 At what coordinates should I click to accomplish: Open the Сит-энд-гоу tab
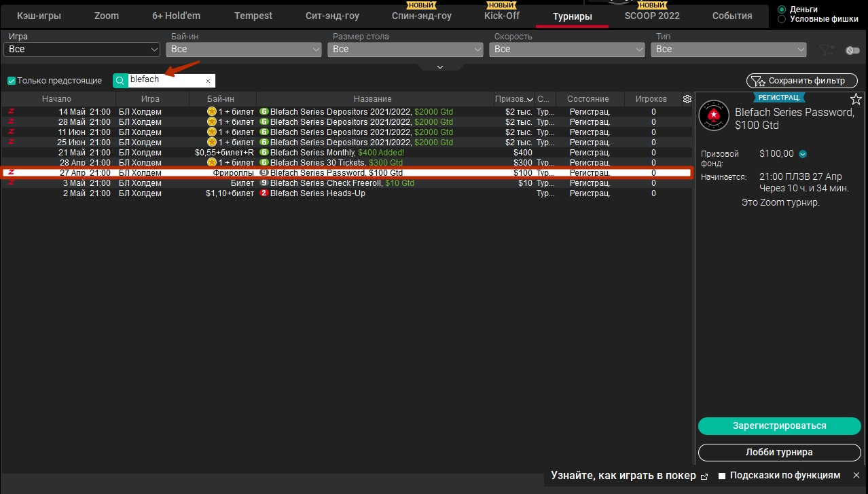(x=332, y=16)
